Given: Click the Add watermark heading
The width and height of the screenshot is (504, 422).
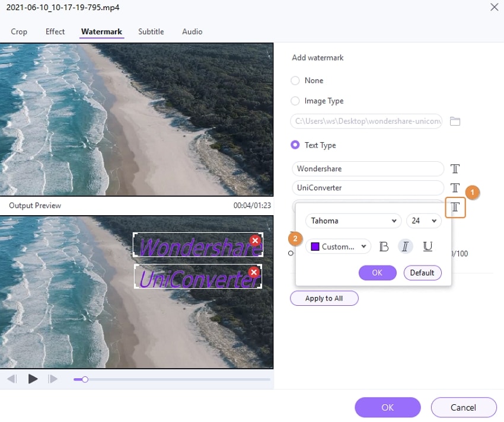Looking at the screenshot, I should tap(318, 58).
